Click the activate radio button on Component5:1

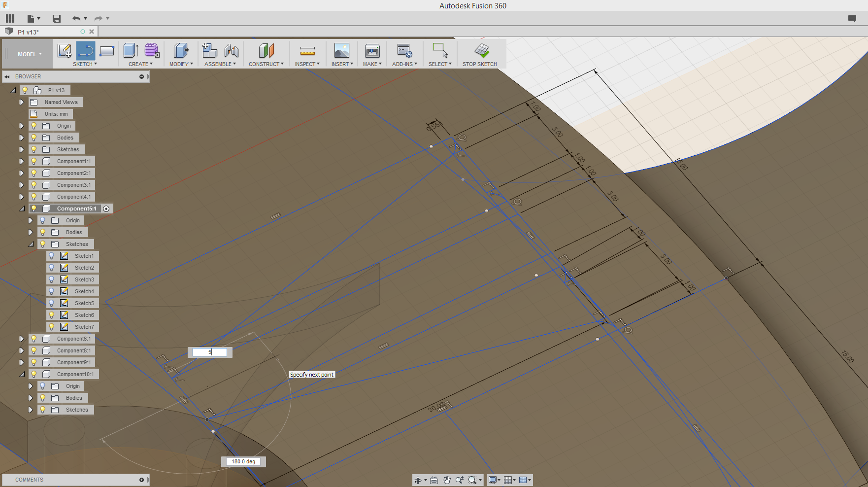106,209
